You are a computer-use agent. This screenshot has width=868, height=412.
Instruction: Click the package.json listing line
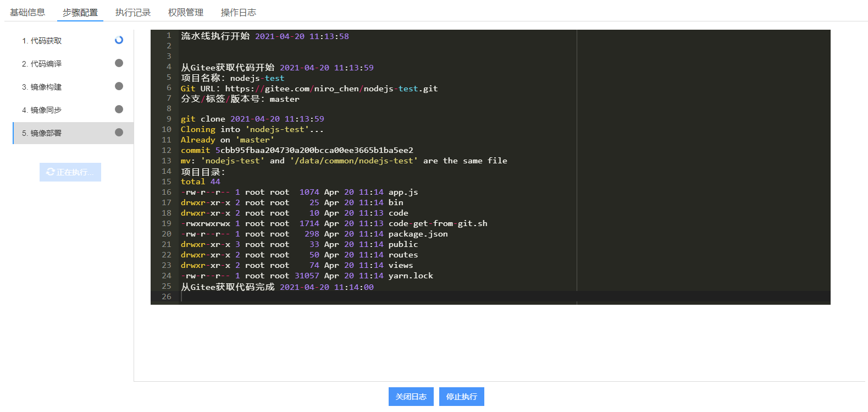pyautogui.click(x=314, y=234)
